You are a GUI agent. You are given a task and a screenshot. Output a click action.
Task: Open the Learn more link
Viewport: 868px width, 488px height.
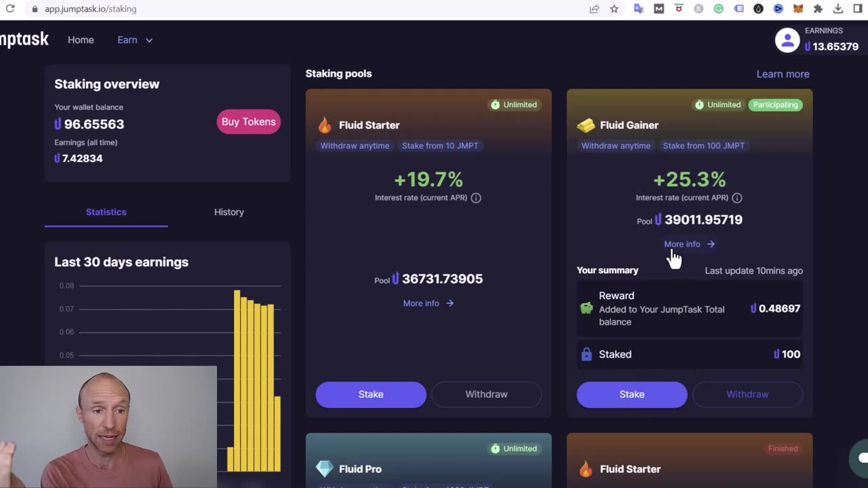[x=783, y=74]
